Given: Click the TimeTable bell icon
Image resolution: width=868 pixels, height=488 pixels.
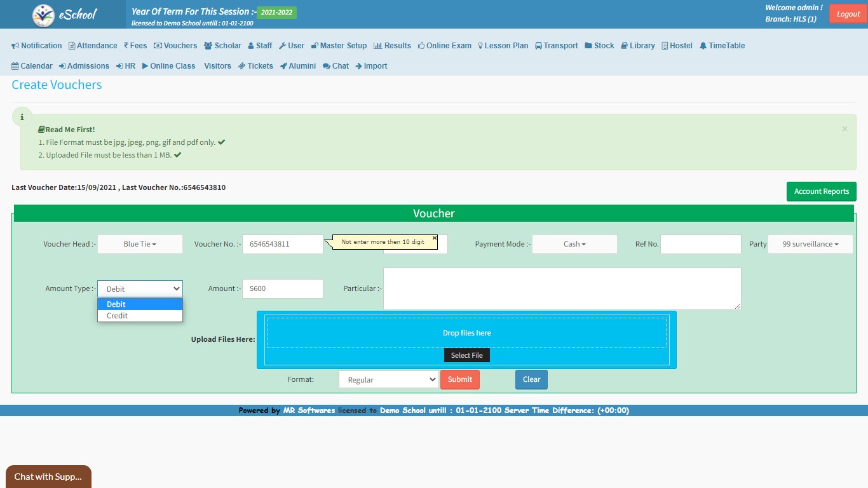Looking at the screenshot, I should point(703,46).
